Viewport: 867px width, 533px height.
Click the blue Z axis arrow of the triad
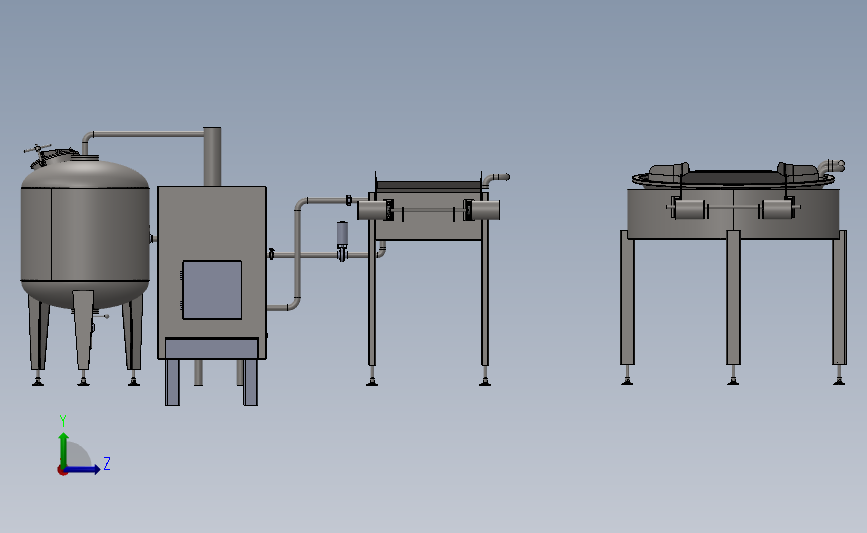coord(83,470)
